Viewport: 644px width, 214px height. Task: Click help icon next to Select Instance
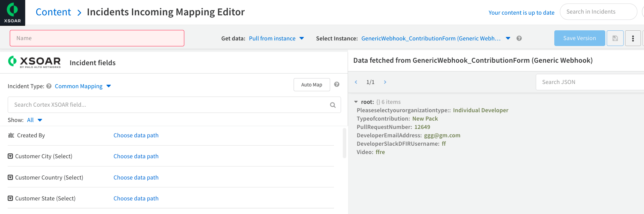tap(519, 38)
